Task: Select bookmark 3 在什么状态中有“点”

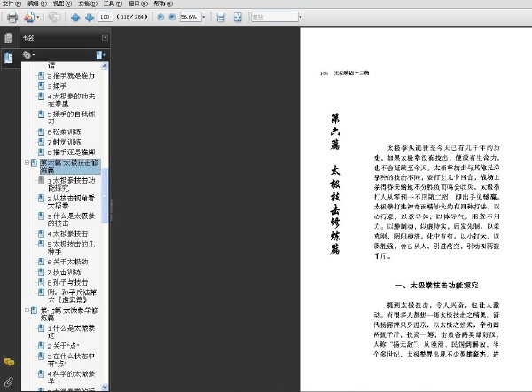Action: 71,359
